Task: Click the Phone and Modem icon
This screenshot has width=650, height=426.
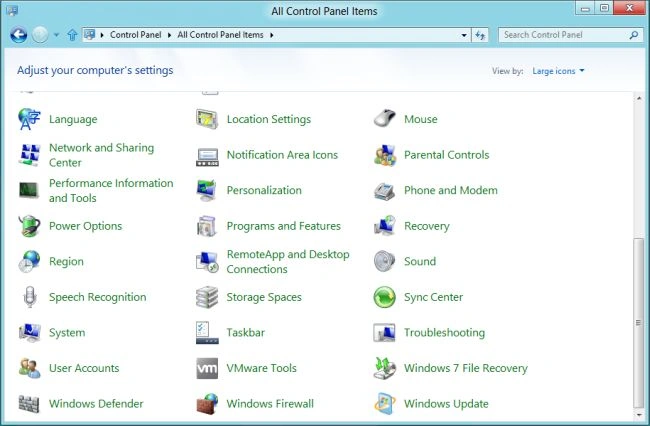Action: pos(384,191)
